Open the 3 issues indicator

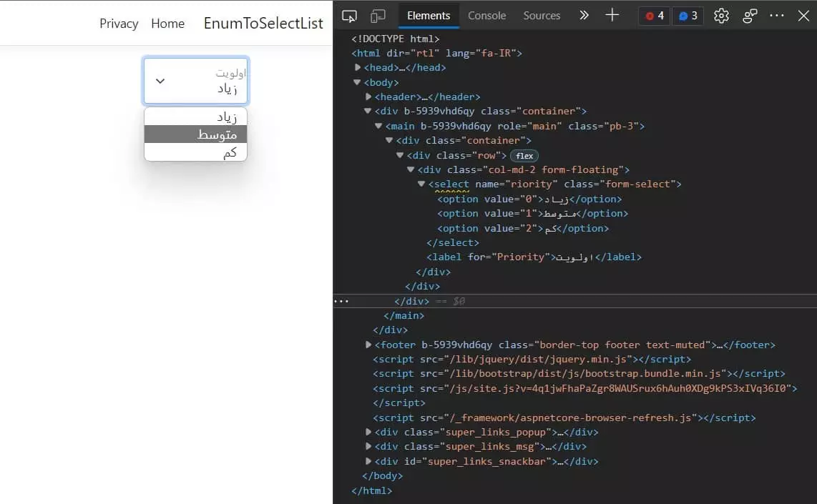(688, 16)
